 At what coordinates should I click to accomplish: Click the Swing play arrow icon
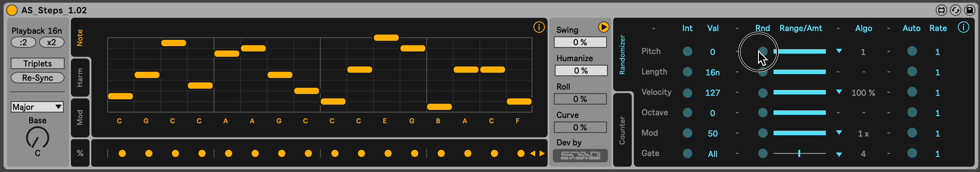click(x=603, y=27)
